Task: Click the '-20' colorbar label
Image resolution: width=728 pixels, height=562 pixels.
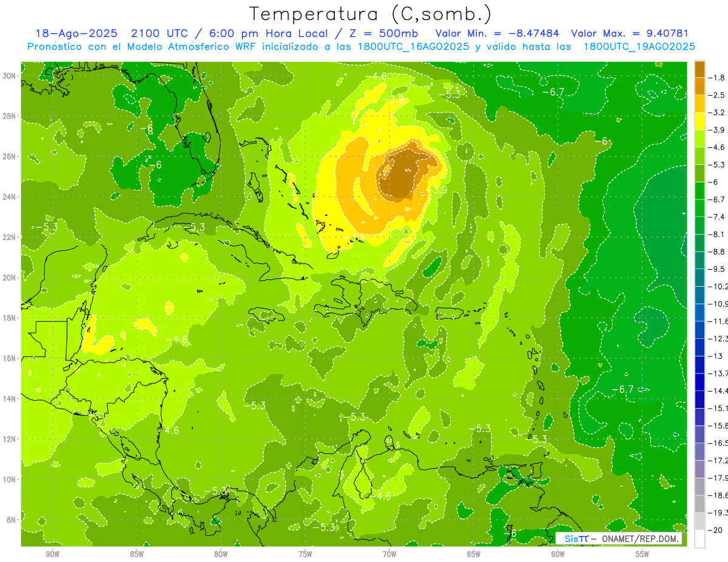Action: pos(716,530)
